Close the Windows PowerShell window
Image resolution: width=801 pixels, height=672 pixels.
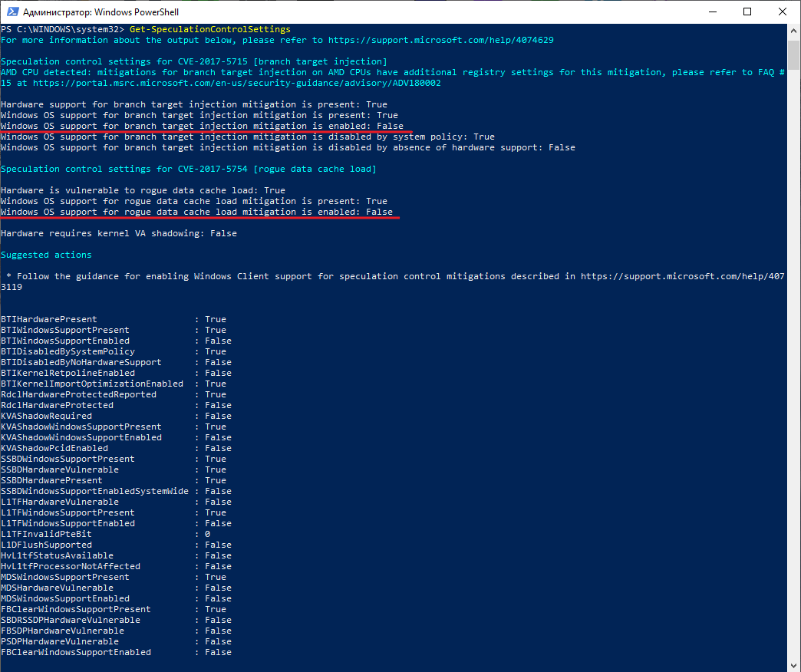[x=782, y=12]
